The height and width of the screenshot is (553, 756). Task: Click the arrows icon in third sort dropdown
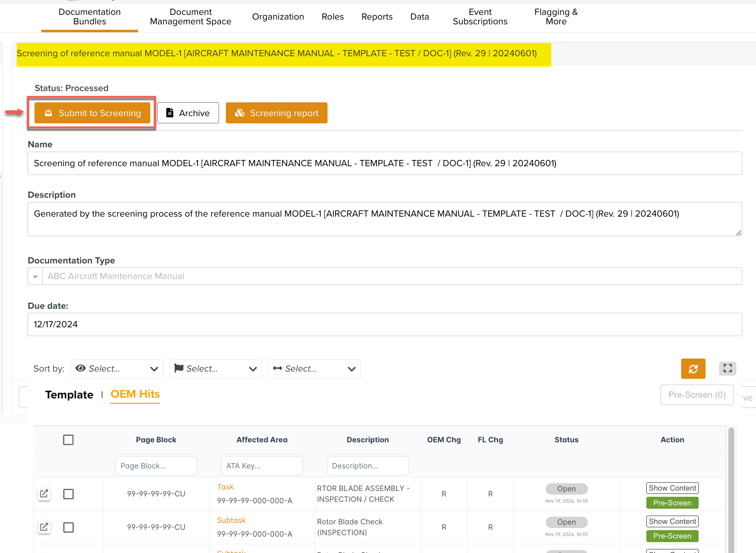click(x=277, y=368)
